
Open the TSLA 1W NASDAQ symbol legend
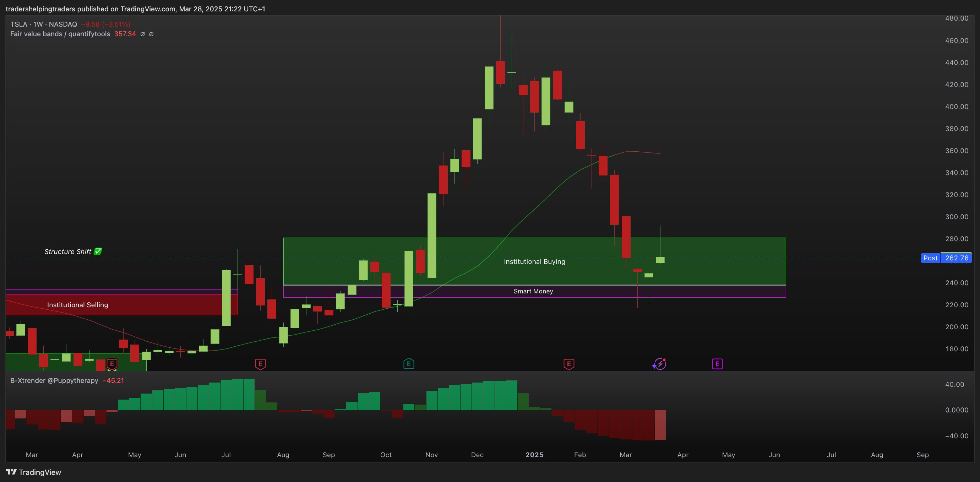(x=43, y=25)
